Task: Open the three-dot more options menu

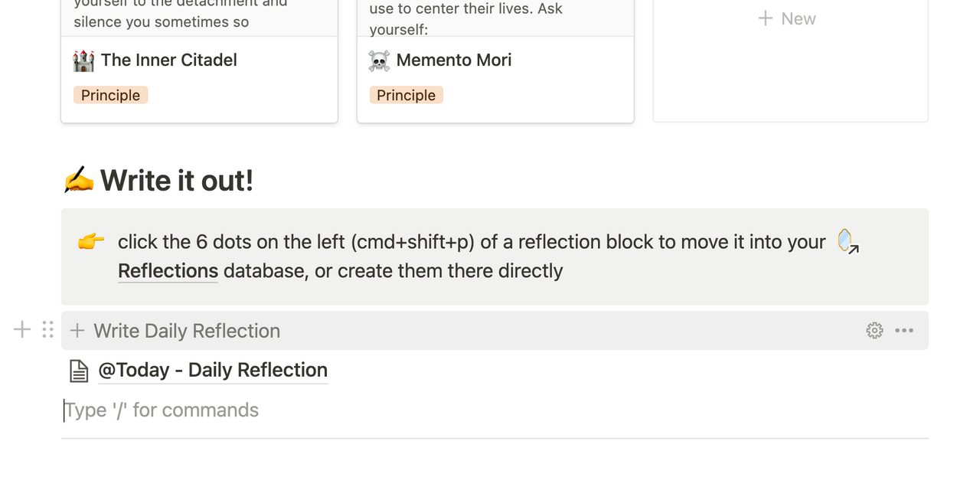Action: [x=904, y=331]
